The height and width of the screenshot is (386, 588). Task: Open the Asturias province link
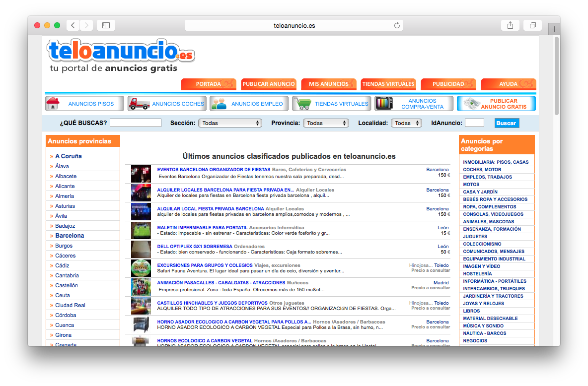[65, 206]
